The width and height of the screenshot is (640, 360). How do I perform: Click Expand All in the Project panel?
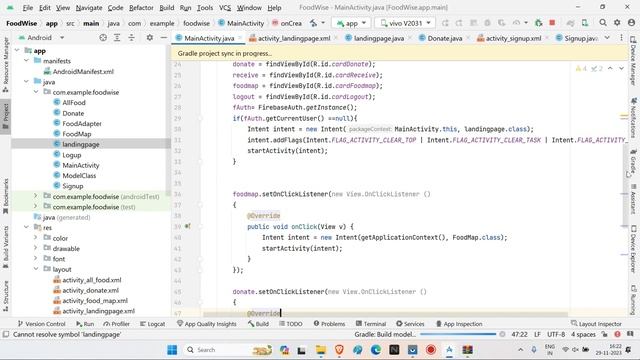tap(117, 38)
